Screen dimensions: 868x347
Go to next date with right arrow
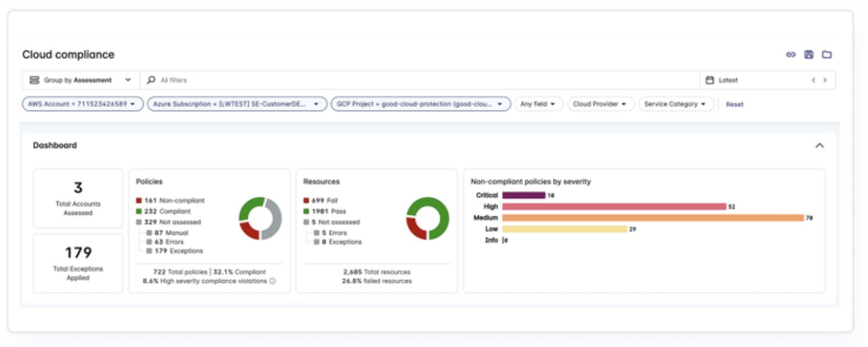click(825, 80)
